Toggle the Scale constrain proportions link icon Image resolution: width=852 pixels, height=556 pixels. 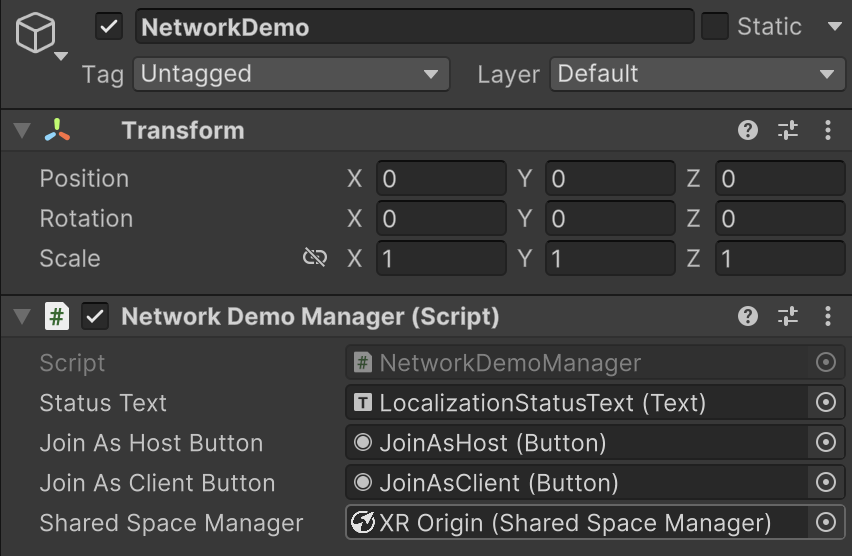(315, 258)
